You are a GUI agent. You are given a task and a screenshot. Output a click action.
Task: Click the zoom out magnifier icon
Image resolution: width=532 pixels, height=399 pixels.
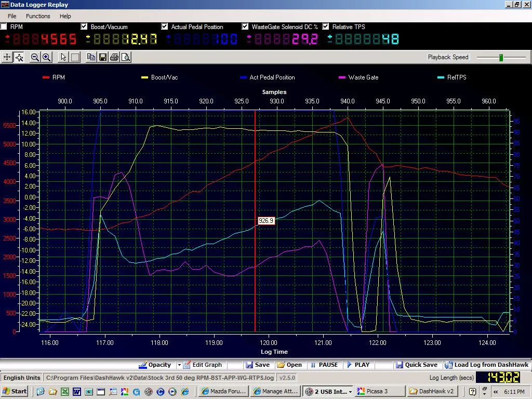tap(35, 57)
